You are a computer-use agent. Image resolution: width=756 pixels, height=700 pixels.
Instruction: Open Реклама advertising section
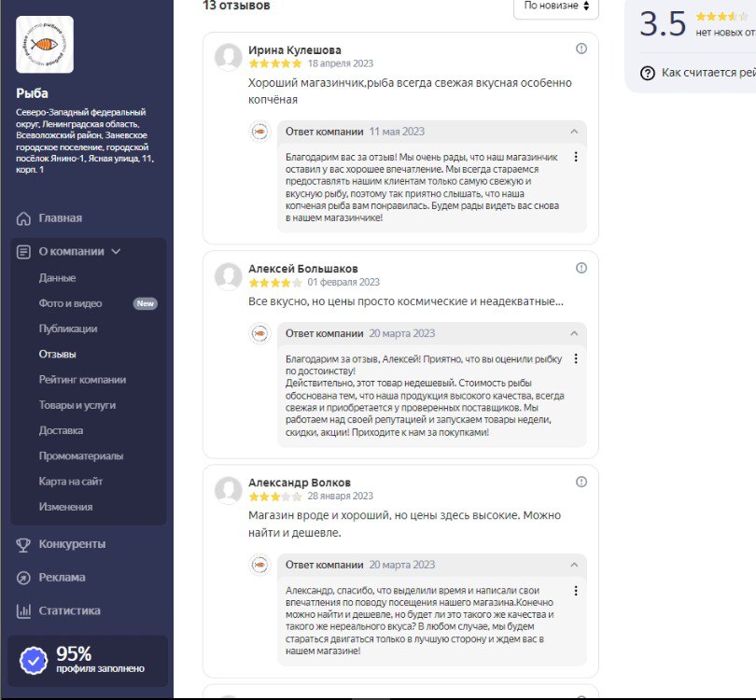point(62,578)
